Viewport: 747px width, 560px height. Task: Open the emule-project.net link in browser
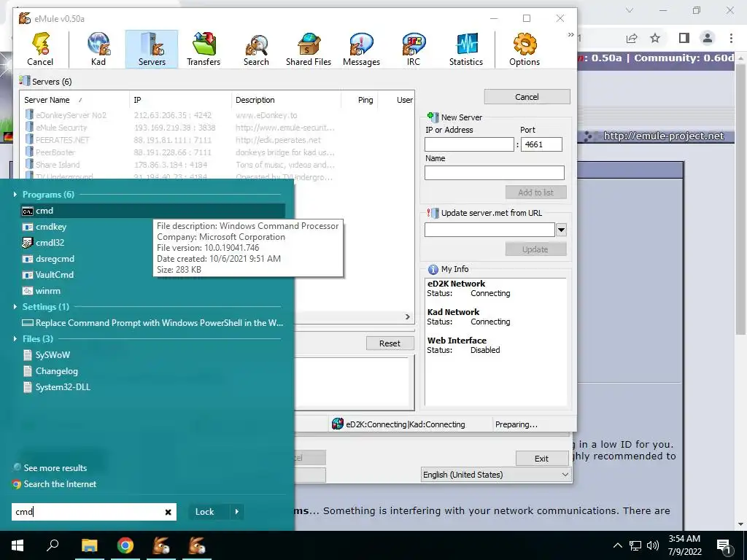[x=664, y=136]
